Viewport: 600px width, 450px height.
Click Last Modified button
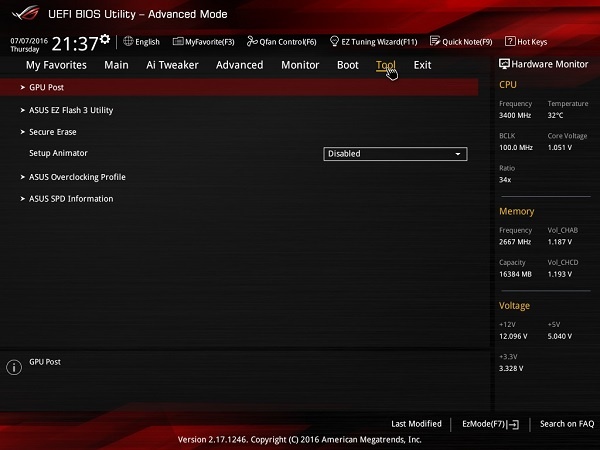click(416, 424)
